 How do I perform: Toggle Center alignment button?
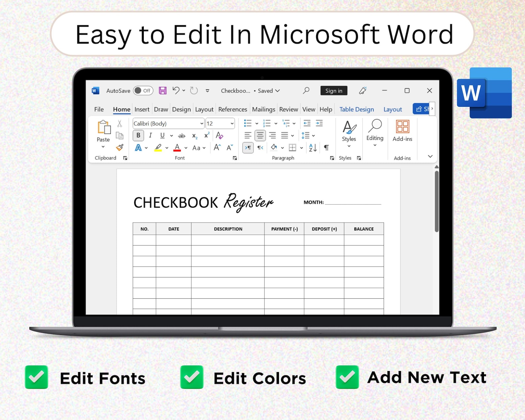[260, 135]
